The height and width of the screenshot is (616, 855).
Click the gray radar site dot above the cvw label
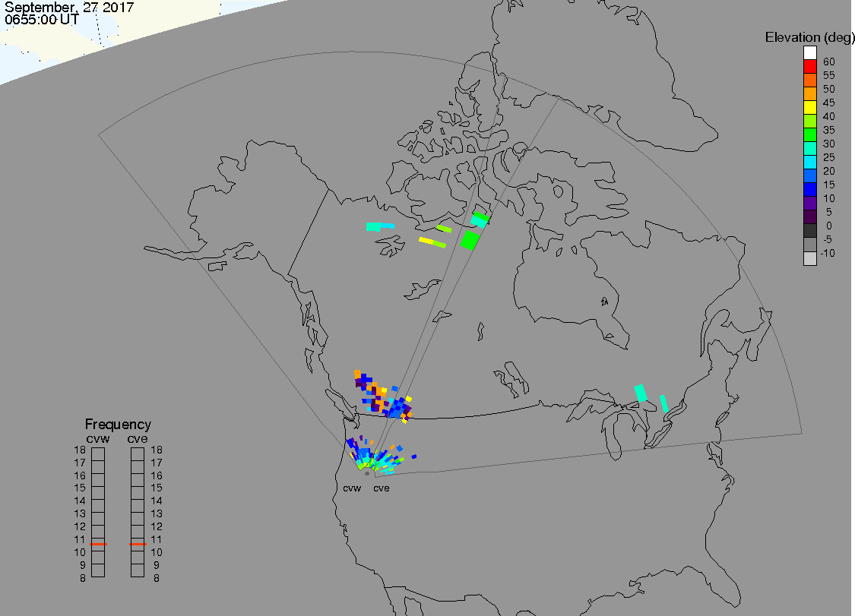pos(367,473)
